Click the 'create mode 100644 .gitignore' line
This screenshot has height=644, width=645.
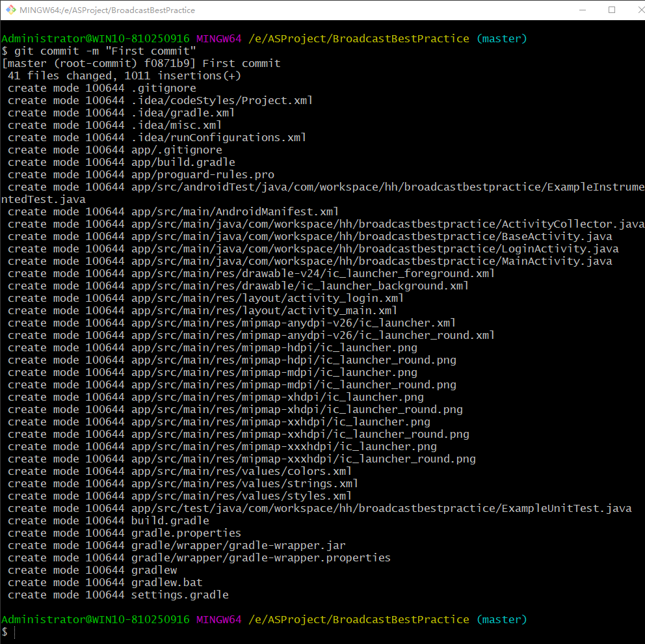point(102,88)
